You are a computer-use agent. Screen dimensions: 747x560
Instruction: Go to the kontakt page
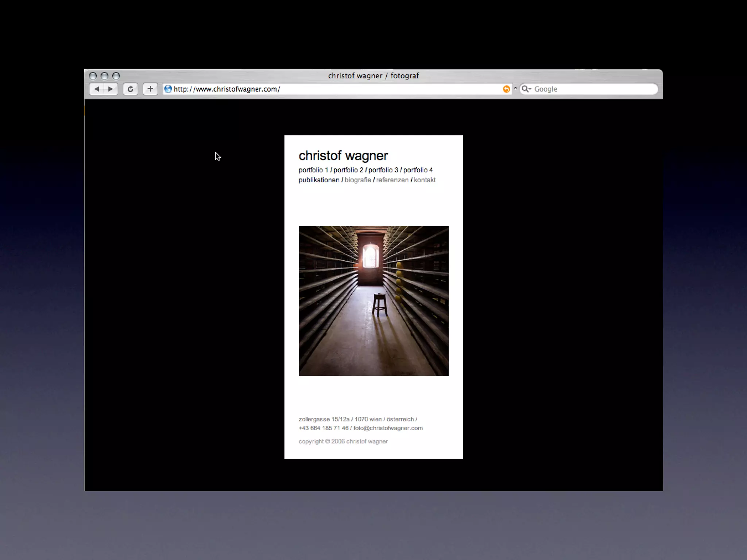click(x=425, y=180)
